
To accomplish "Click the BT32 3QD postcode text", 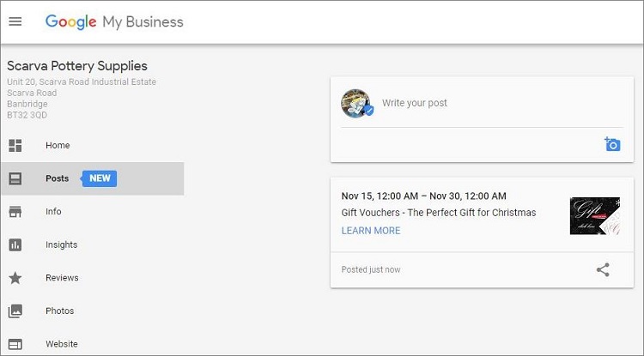I will [27, 115].
